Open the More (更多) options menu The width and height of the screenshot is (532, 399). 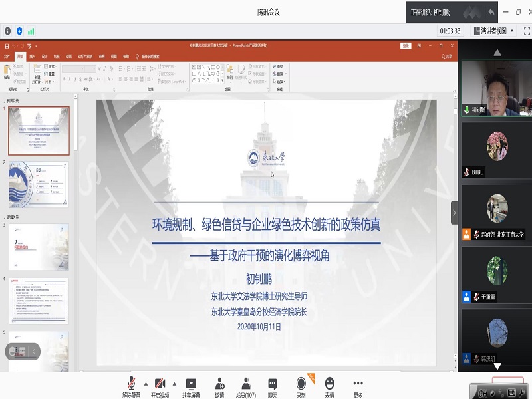click(358, 383)
